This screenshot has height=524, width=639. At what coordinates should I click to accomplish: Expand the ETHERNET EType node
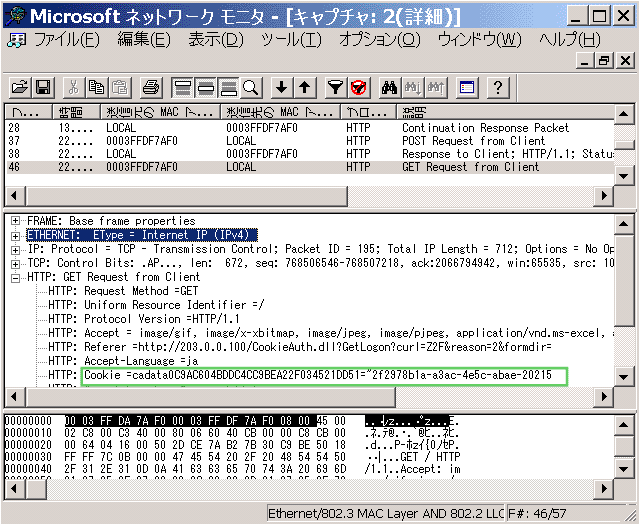coord(15,236)
